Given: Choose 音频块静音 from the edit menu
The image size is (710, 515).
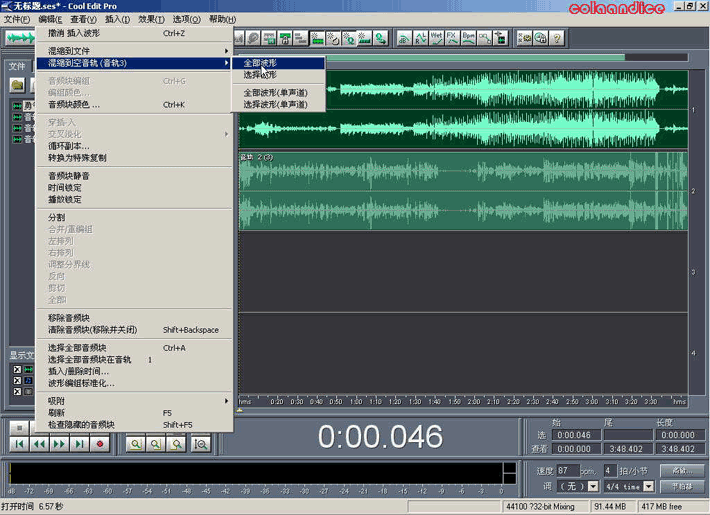Looking at the screenshot, I should [x=76, y=175].
